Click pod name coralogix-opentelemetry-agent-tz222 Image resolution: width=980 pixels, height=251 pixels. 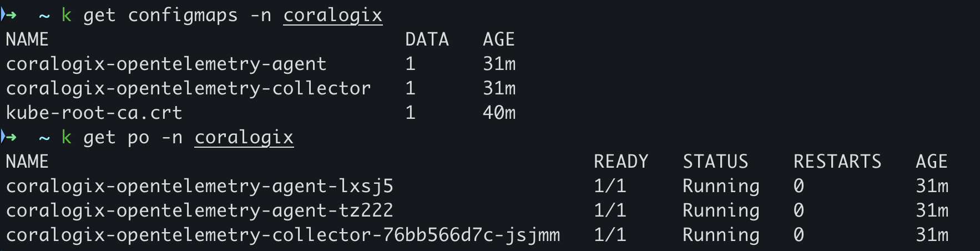pyautogui.click(x=199, y=211)
